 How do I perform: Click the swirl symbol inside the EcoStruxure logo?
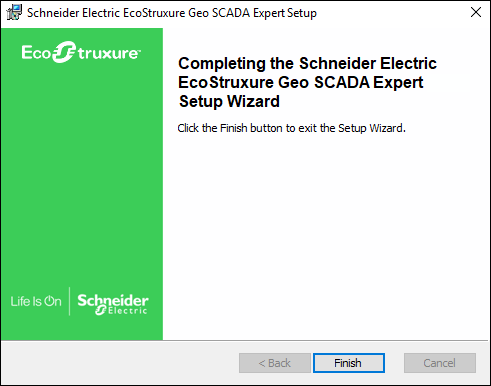click(x=63, y=52)
